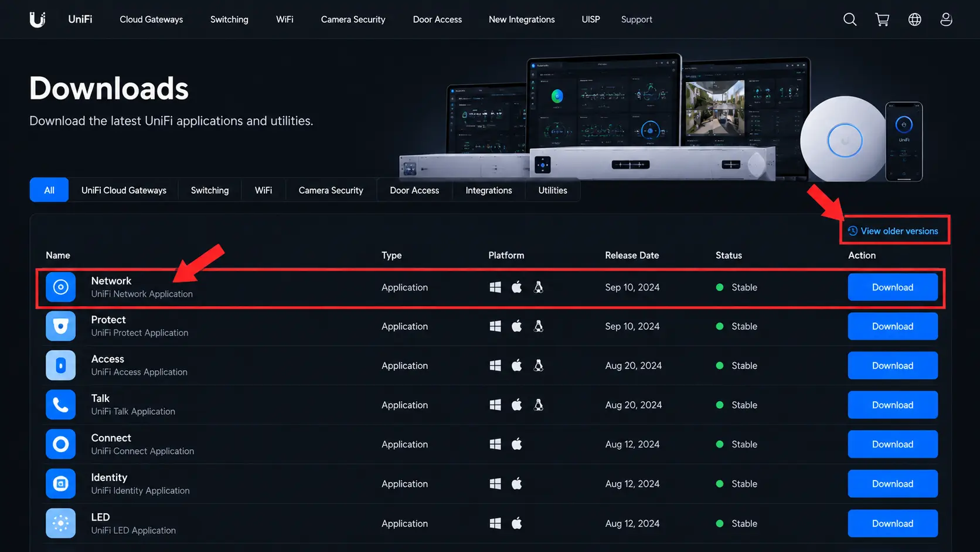Download the Access application

(893, 365)
